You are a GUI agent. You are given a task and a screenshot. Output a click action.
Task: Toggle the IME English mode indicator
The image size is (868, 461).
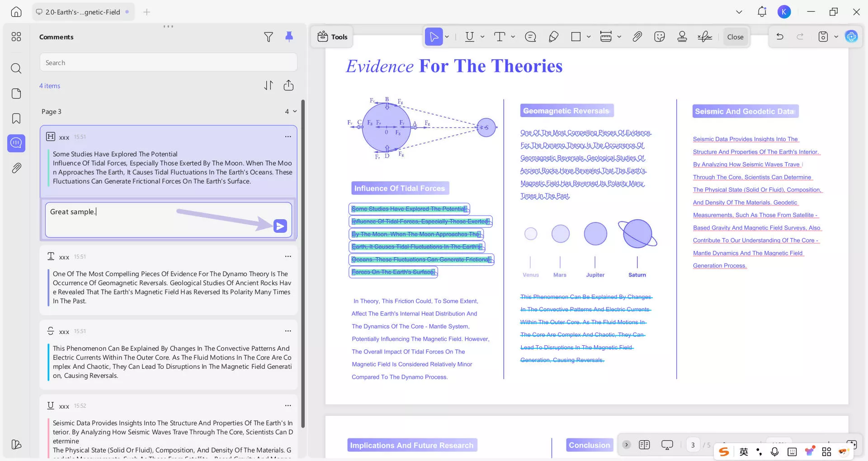pyautogui.click(x=744, y=452)
